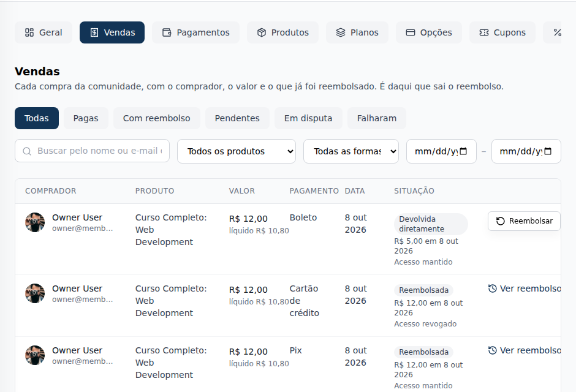Filter sales Em disputa

pyautogui.click(x=308, y=118)
